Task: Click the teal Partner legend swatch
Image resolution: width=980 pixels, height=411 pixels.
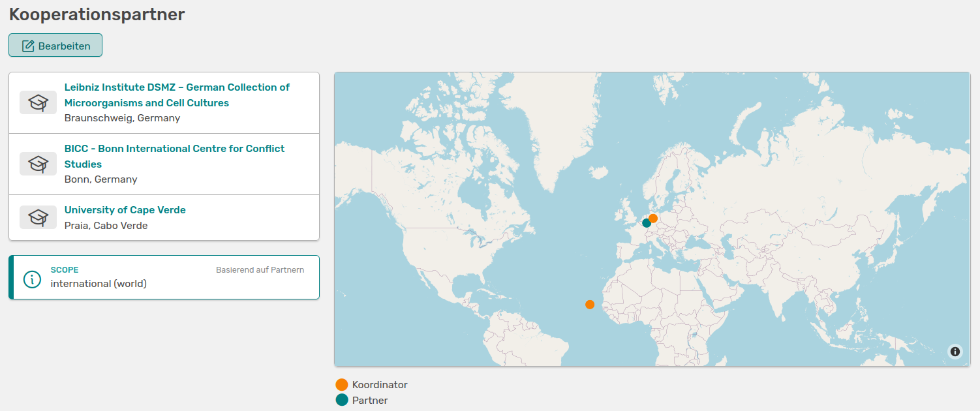Action: pyautogui.click(x=342, y=400)
